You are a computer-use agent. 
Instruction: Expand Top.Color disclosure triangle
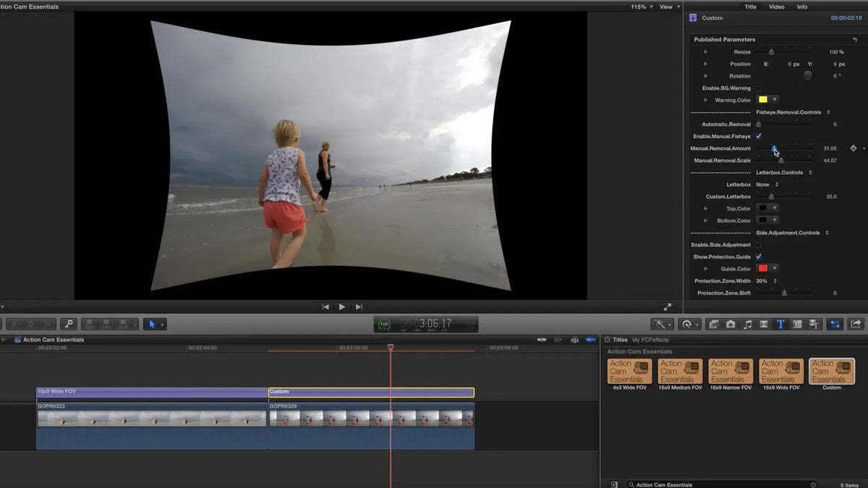pyautogui.click(x=706, y=208)
